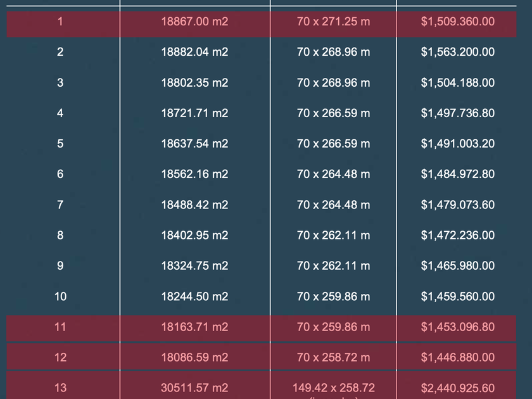This screenshot has height=399, width=532.
Task: Click the highlighted area 18163.71 m2
Action: point(194,327)
